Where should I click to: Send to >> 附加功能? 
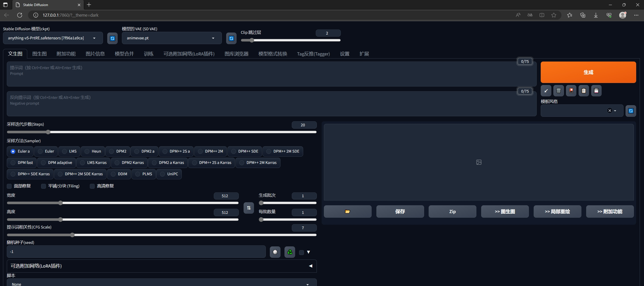click(x=610, y=212)
